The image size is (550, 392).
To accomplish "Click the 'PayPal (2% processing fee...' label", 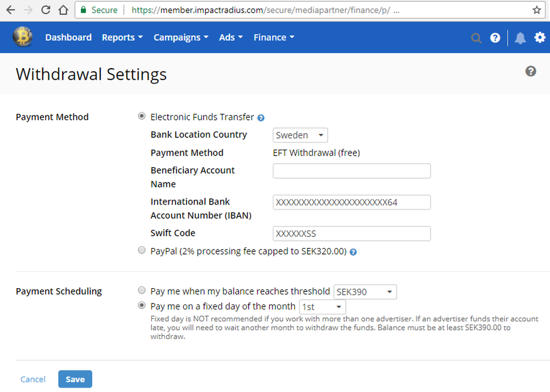I will 249,251.
